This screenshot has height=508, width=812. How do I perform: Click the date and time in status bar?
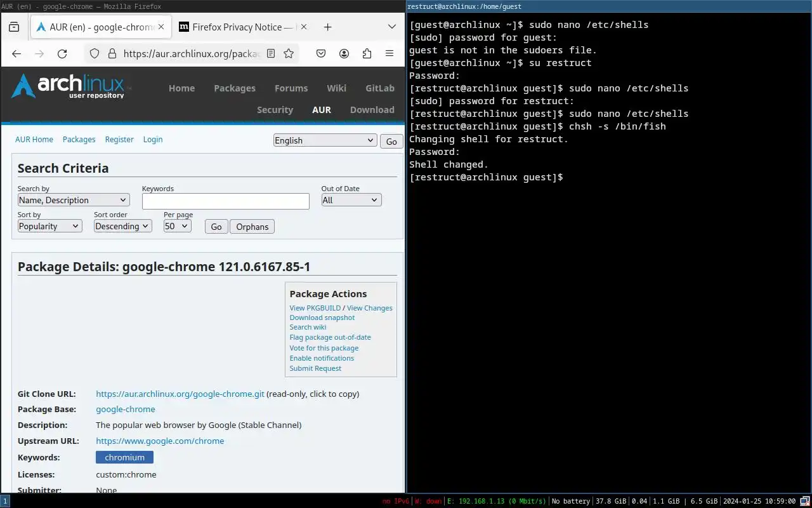(759, 501)
